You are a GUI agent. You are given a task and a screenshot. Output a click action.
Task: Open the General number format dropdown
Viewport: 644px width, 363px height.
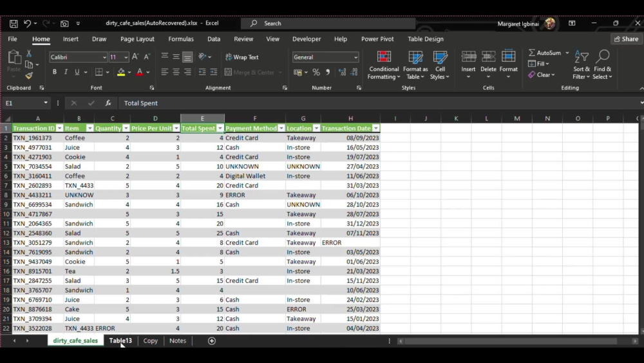pos(355,57)
